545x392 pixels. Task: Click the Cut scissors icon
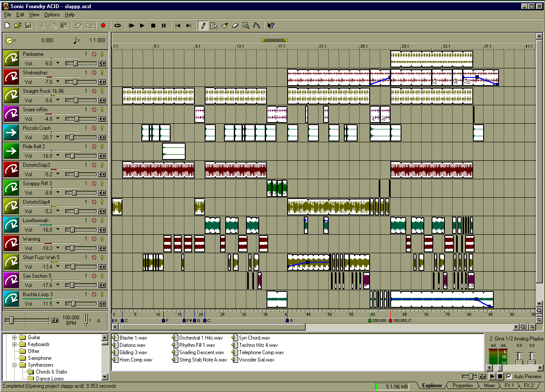click(43, 26)
